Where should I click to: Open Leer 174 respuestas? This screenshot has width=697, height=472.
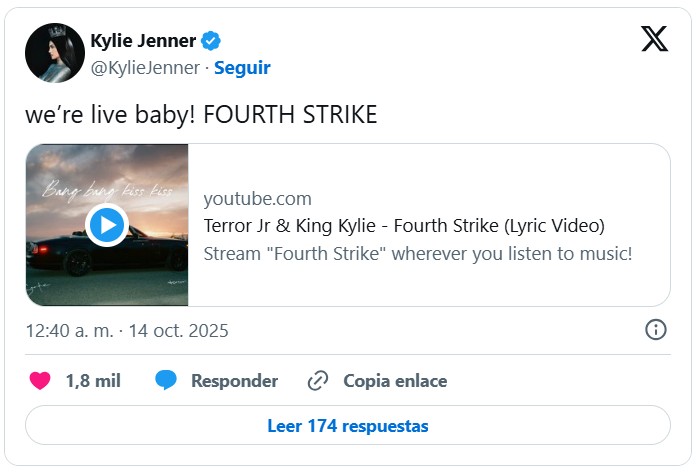click(x=347, y=426)
